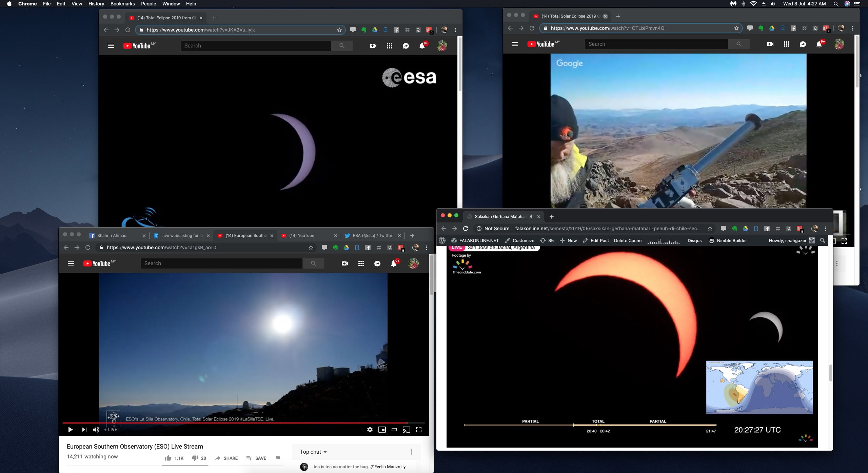Switch to ESA (@esa) / Twitter tab
Viewport: 868px width, 473px height.
point(372,236)
